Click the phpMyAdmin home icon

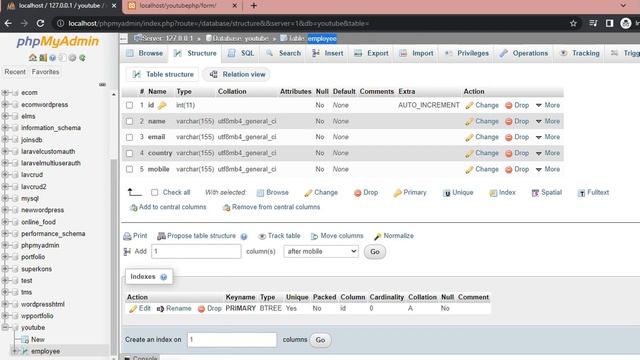click(33, 58)
